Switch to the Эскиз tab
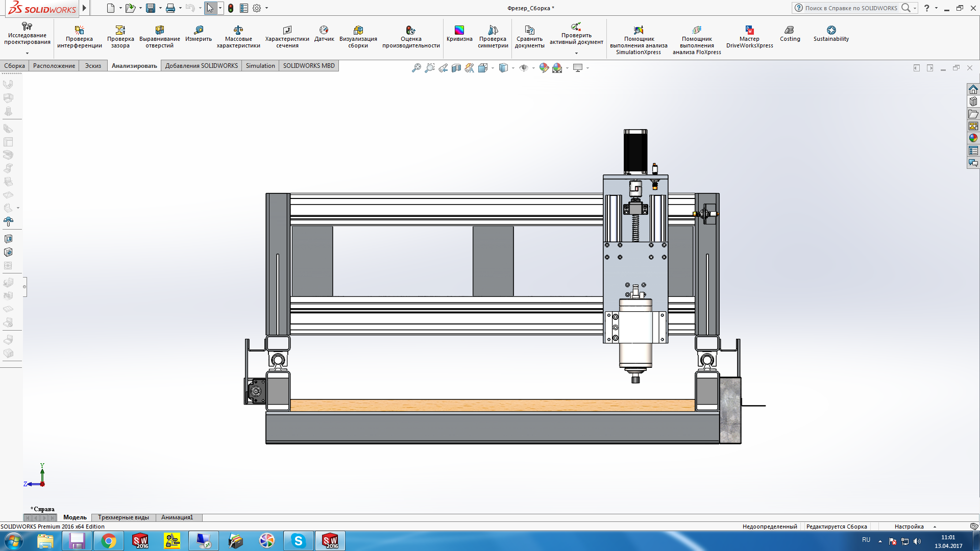Image resolution: width=980 pixels, height=551 pixels. 93,66
